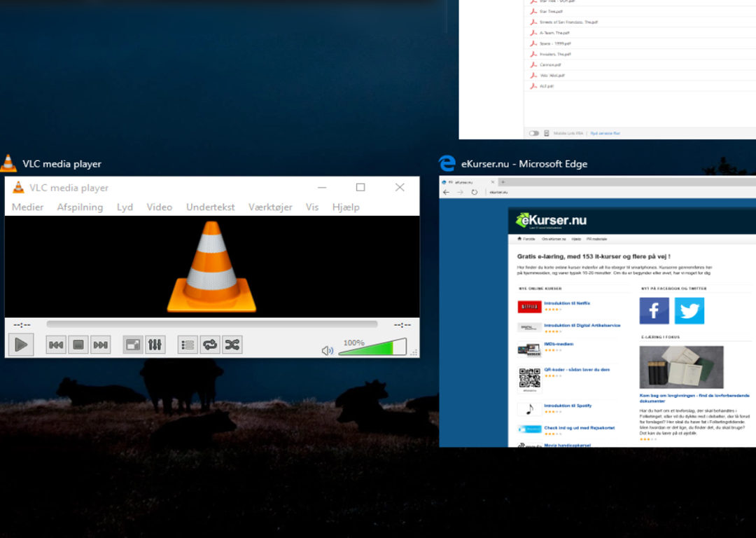Open the VLC playlist view
This screenshot has height=538, width=756.
click(188, 345)
